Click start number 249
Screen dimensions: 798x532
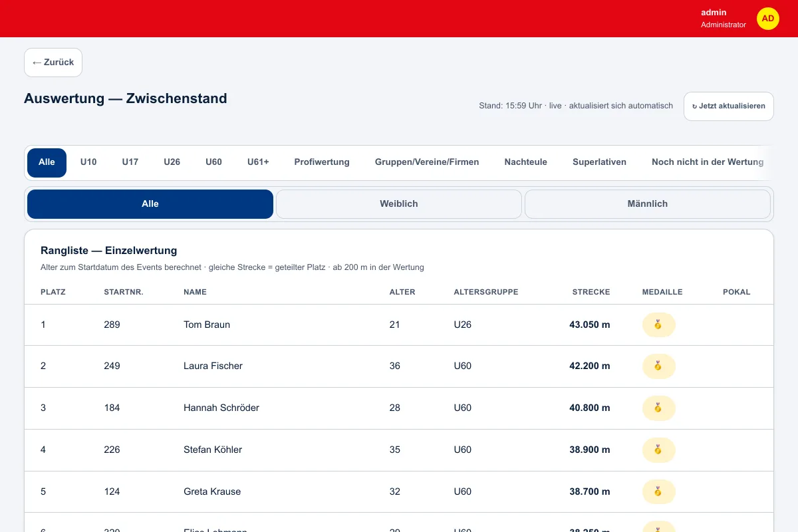pyautogui.click(x=112, y=366)
